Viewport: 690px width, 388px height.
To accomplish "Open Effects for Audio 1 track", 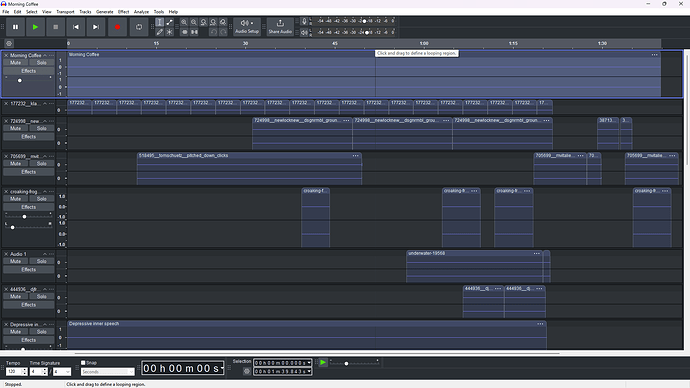I will [x=29, y=270].
